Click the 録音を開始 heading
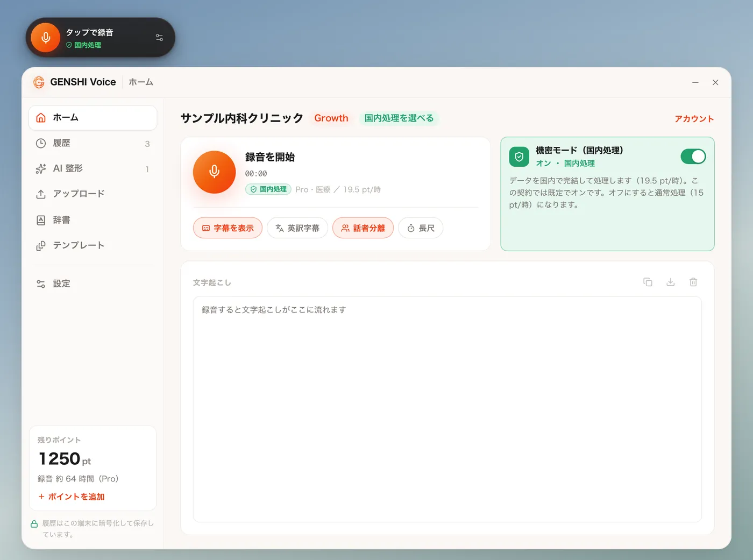This screenshot has width=753, height=560. 270,157
